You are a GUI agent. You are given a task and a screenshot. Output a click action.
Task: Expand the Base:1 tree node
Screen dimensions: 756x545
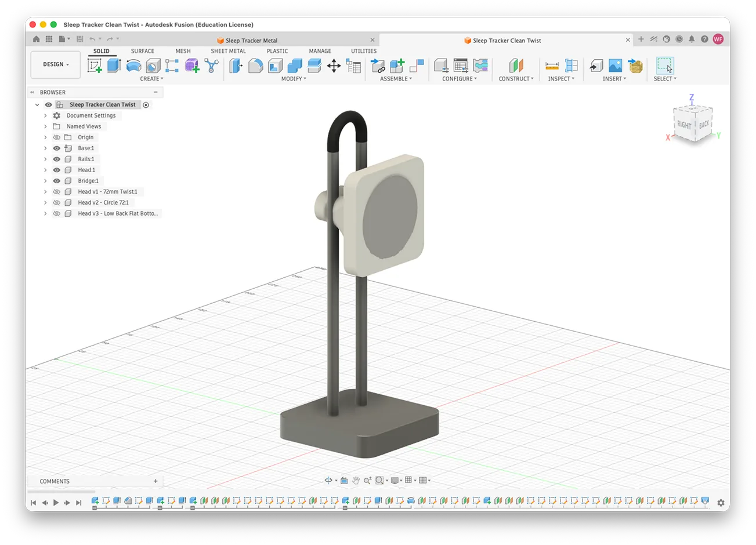45,148
